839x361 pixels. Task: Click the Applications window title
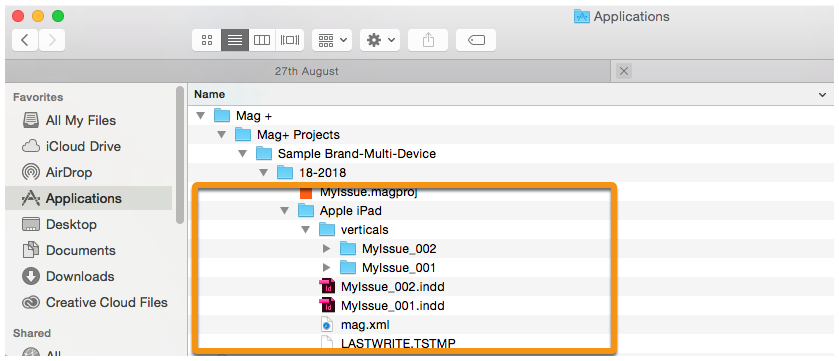pyautogui.click(x=631, y=17)
